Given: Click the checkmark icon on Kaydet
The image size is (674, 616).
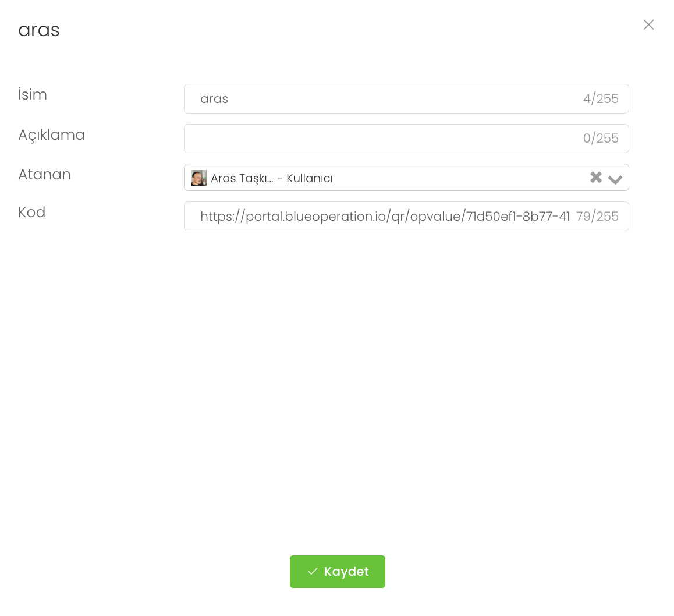Looking at the screenshot, I should [313, 572].
